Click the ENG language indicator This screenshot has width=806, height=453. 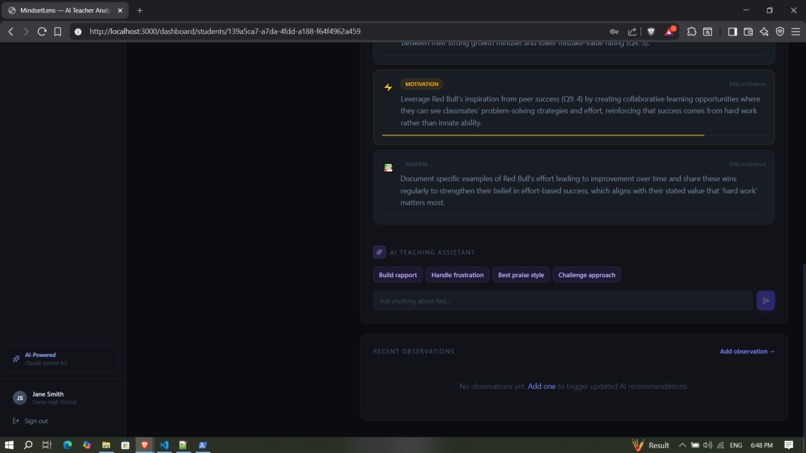click(736, 445)
